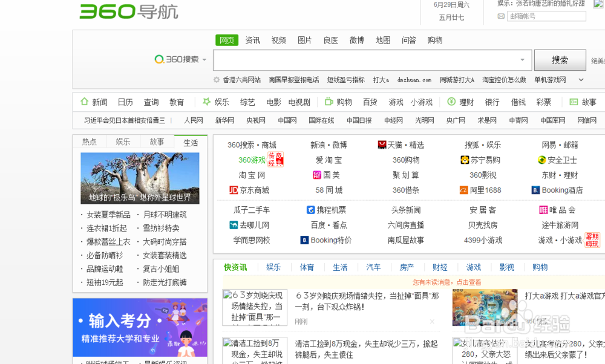Click the Booking特价 B icon
This screenshot has height=364, width=605.
pyautogui.click(x=304, y=240)
